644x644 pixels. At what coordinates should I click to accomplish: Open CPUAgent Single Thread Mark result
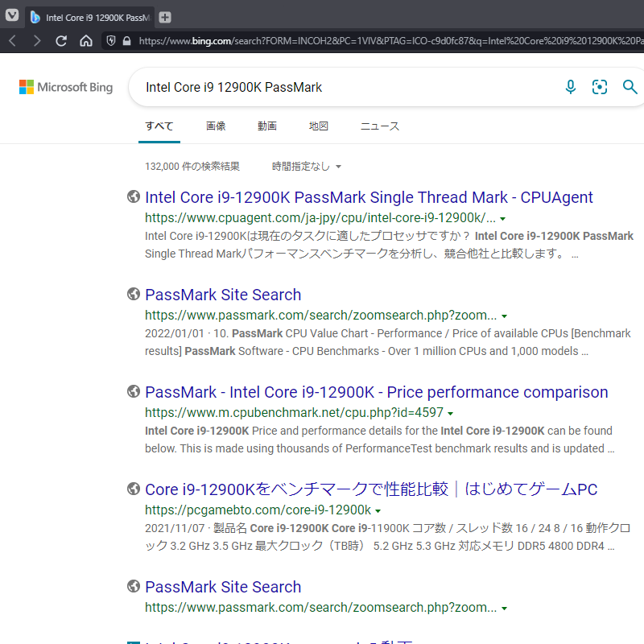(x=369, y=197)
